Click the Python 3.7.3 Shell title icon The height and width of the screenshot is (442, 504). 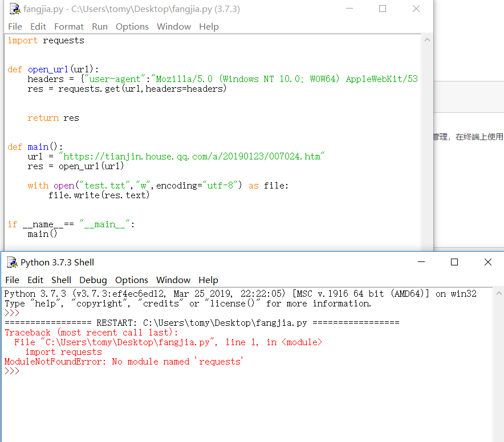[11, 262]
